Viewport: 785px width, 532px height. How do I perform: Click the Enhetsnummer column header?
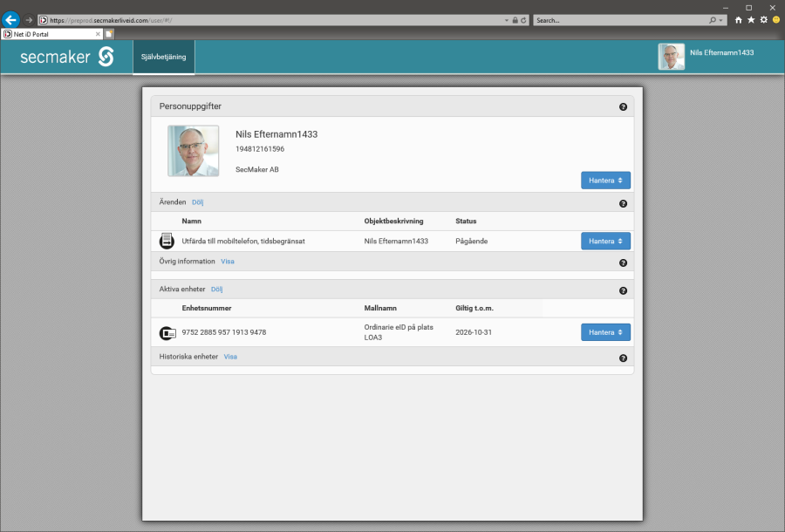tap(206, 308)
